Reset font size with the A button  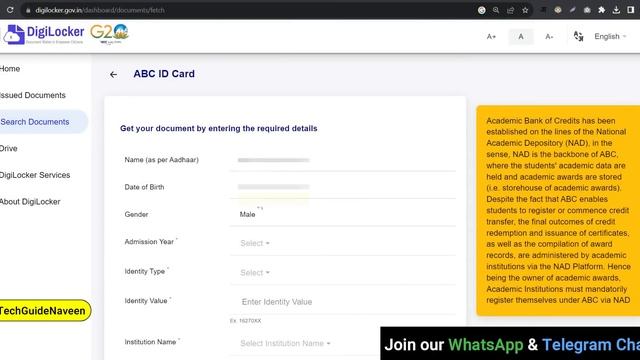pos(521,37)
